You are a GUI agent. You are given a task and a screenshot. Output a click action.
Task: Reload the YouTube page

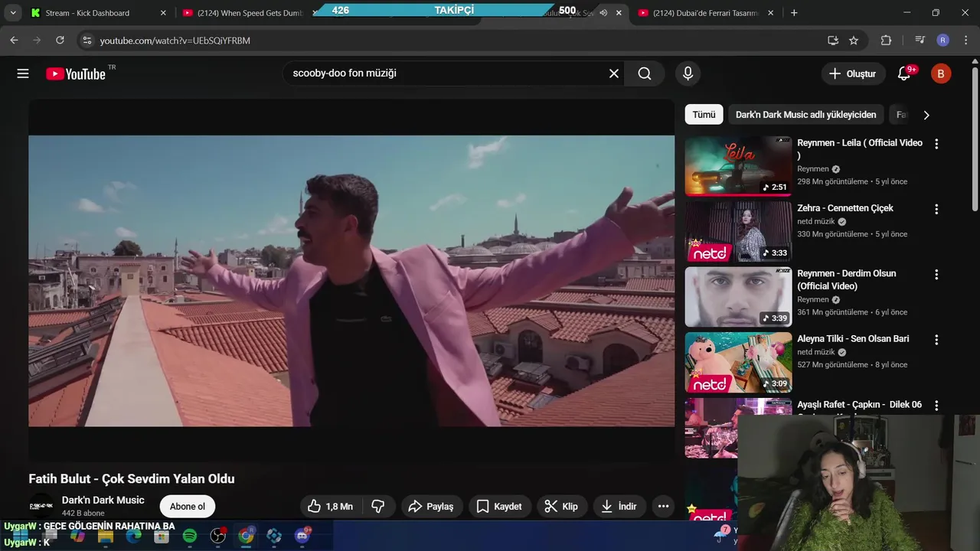60,40
